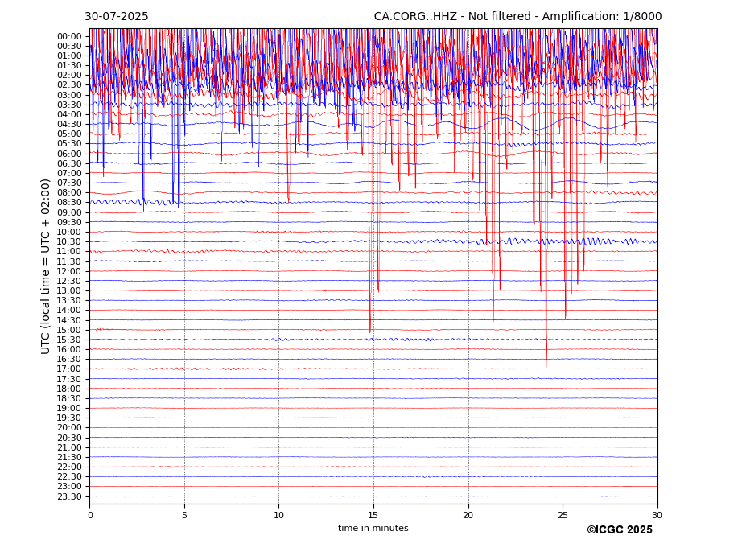This screenshot has width=746, height=560.
Task: Click the 01:00 time row label
Action: (69, 56)
